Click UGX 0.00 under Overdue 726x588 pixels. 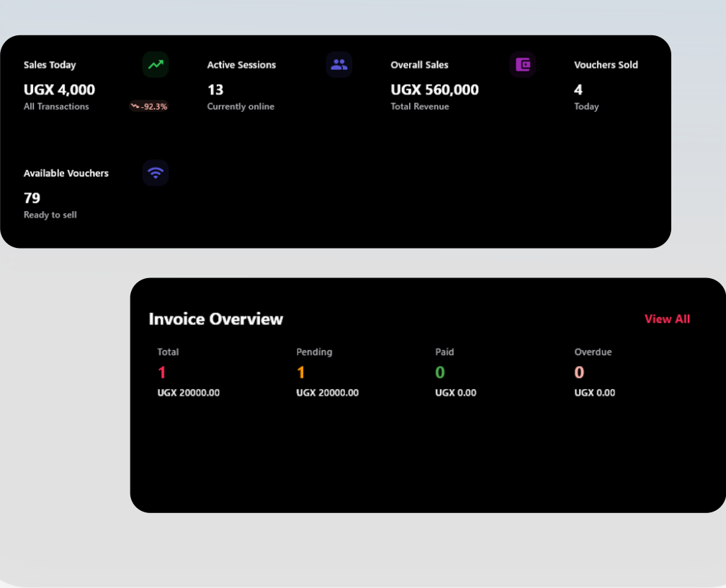pos(594,393)
